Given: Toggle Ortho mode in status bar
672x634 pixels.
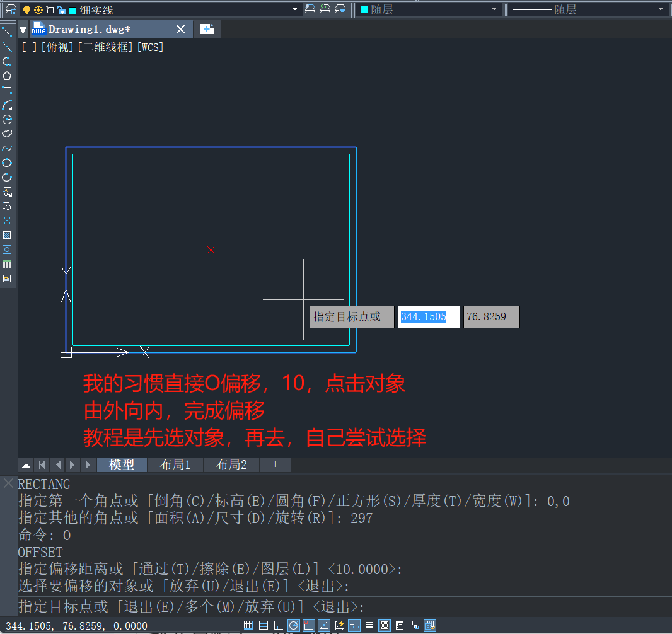Looking at the screenshot, I should [x=279, y=625].
